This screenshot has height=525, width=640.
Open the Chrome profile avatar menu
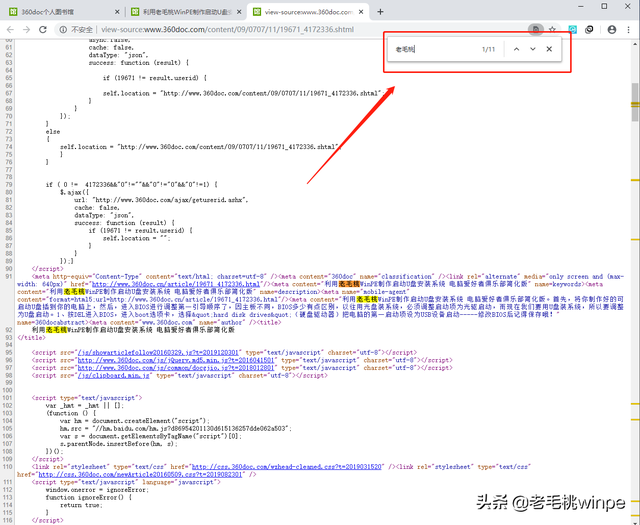coord(611,29)
